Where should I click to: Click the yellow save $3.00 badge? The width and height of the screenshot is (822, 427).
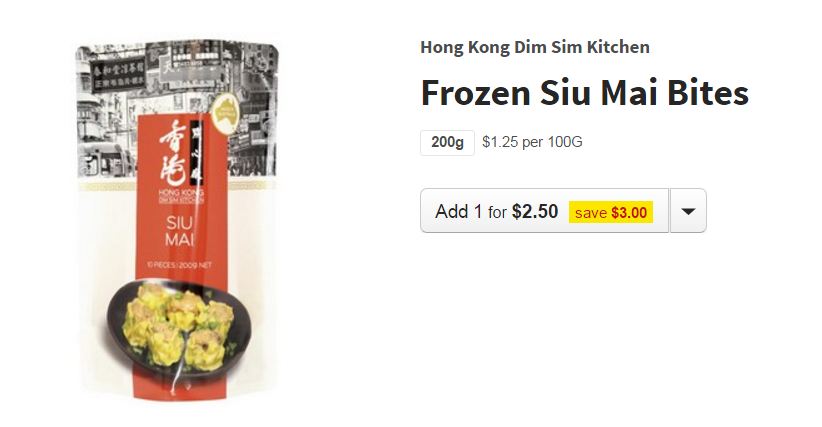[x=611, y=212]
